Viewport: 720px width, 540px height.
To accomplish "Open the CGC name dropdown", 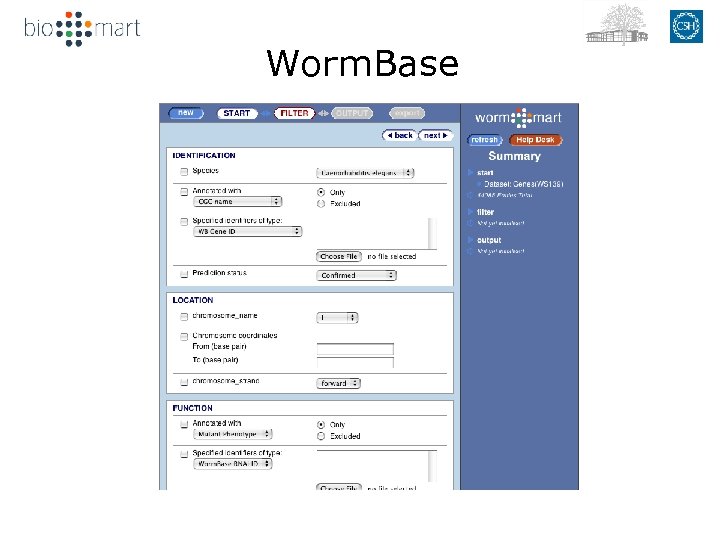I will [237, 202].
